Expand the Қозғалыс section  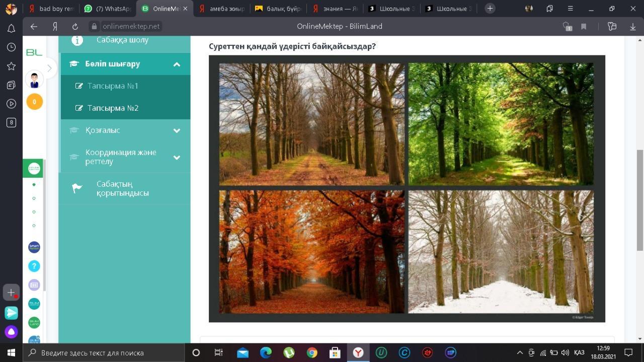click(x=177, y=130)
